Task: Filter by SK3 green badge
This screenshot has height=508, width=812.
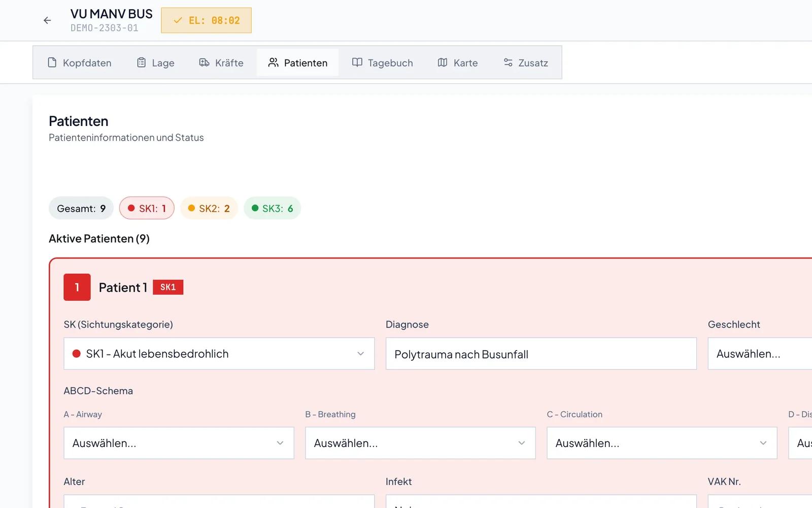Action: point(273,208)
